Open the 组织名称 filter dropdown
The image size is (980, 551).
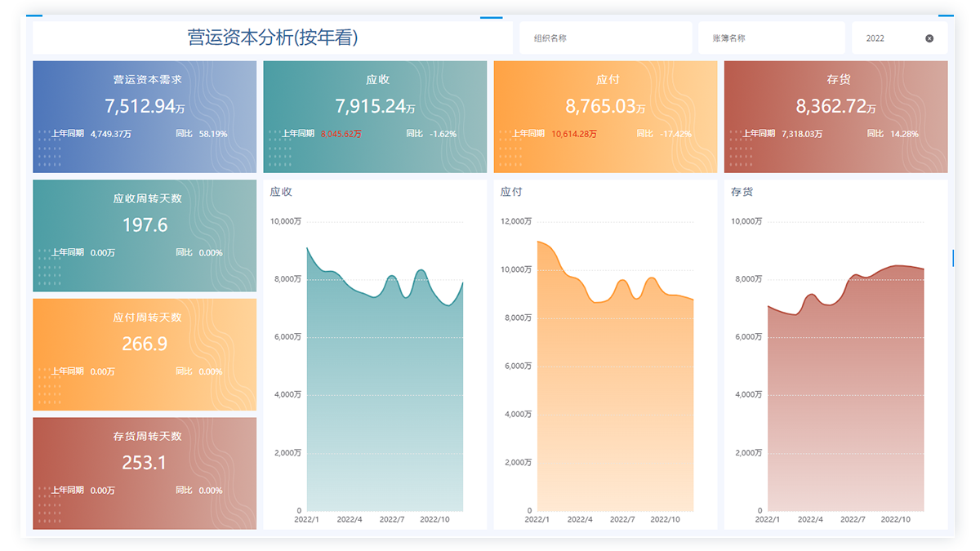pos(604,38)
